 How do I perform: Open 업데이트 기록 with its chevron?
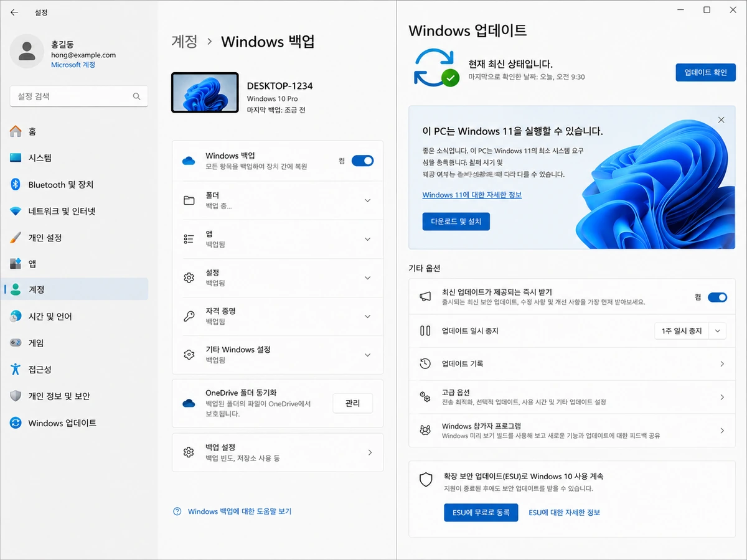(722, 363)
